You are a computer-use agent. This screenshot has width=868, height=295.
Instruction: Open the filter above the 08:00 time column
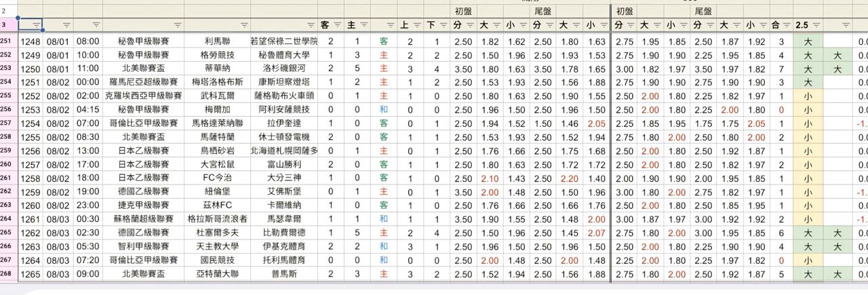tap(96, 25)
